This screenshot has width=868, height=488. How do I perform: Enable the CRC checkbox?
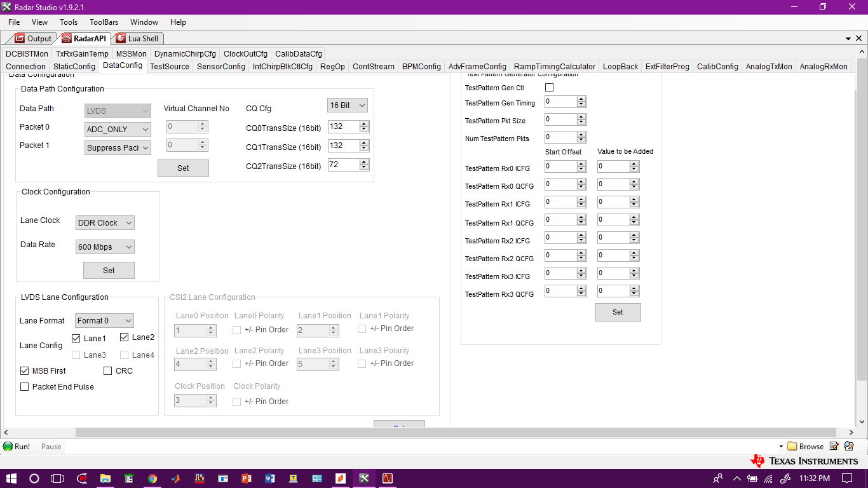(108, 370)
